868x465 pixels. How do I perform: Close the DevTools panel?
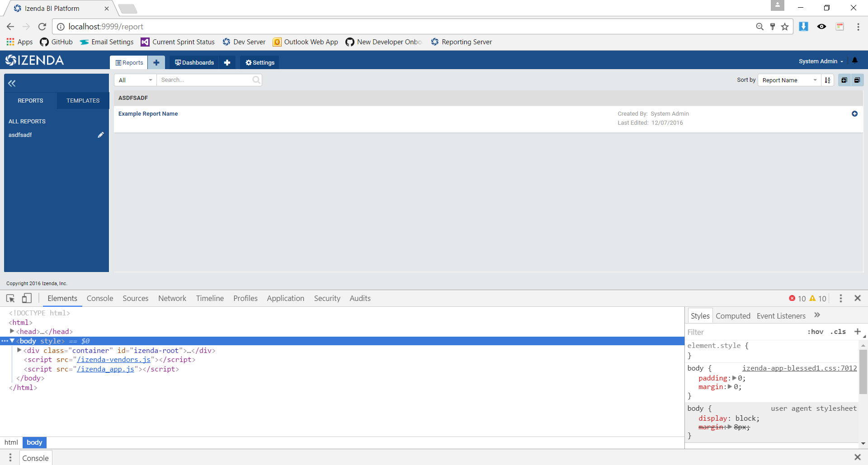click(x=858, y=298)
